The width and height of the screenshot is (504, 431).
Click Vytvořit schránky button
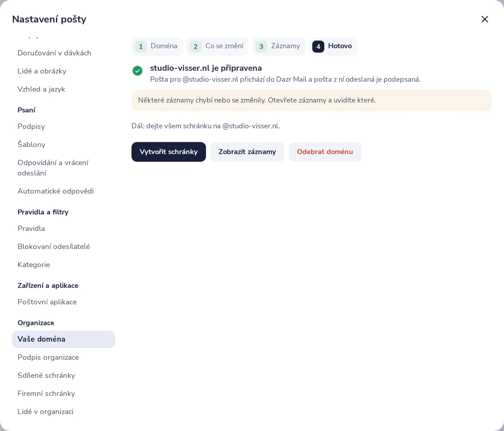pyautogui.click(x=169, y=152)
